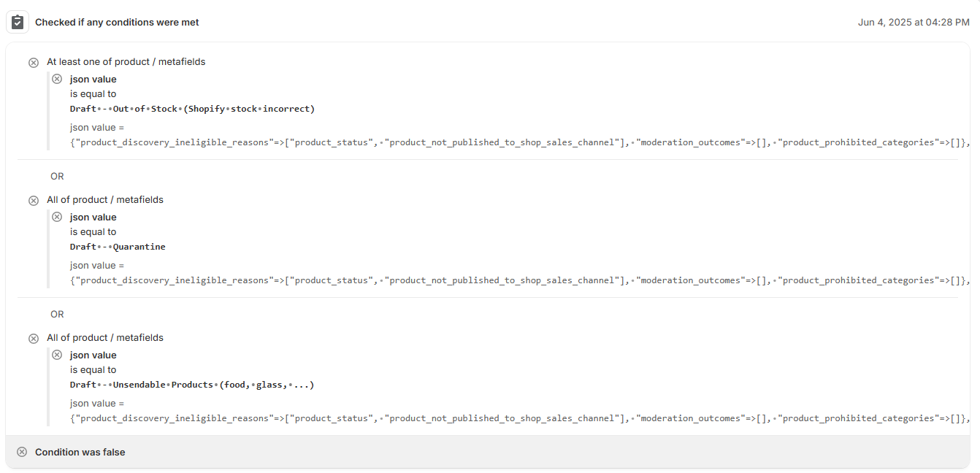Click the first 'OR' separator label
980x473 pixels.
(x=57, y=177)
